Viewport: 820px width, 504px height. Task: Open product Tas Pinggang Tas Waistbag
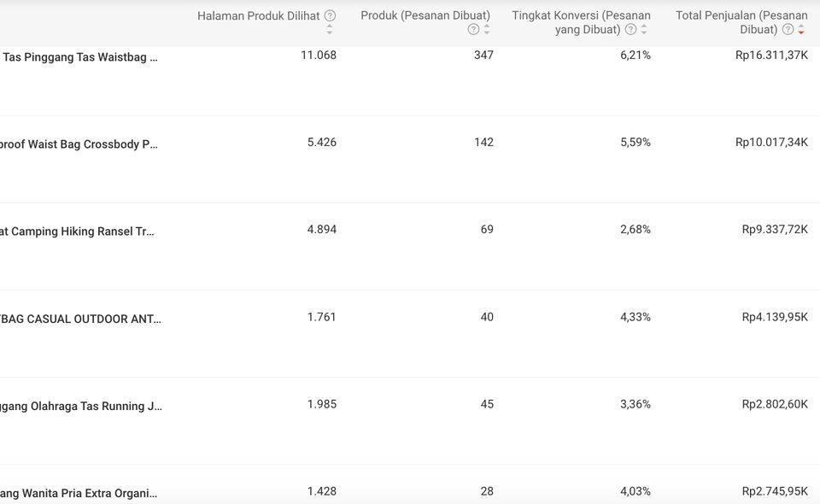80,57
